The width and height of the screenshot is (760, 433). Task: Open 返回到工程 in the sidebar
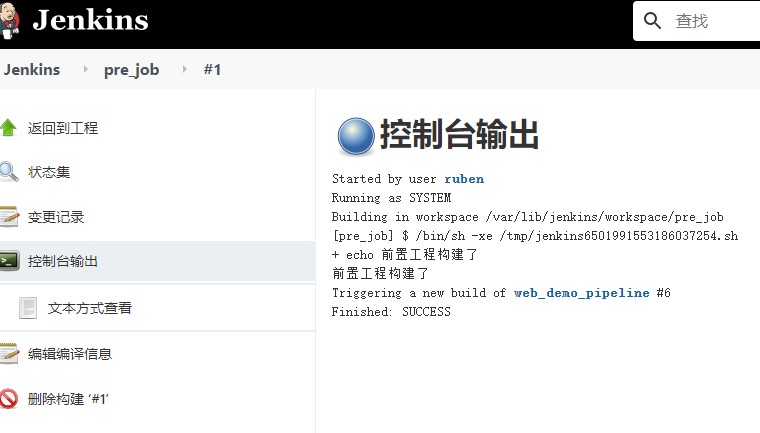click(x=63, y=128)
